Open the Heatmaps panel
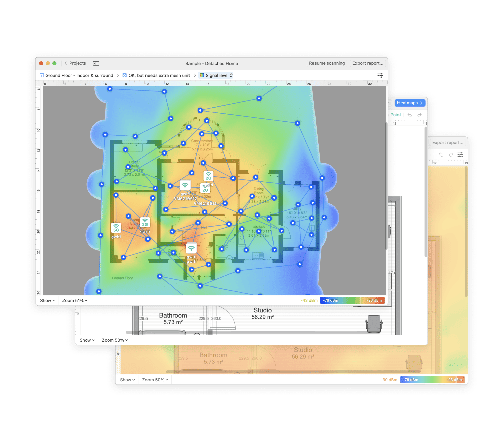The width and height of the screenshot is (504, 442). click(410, 103)
